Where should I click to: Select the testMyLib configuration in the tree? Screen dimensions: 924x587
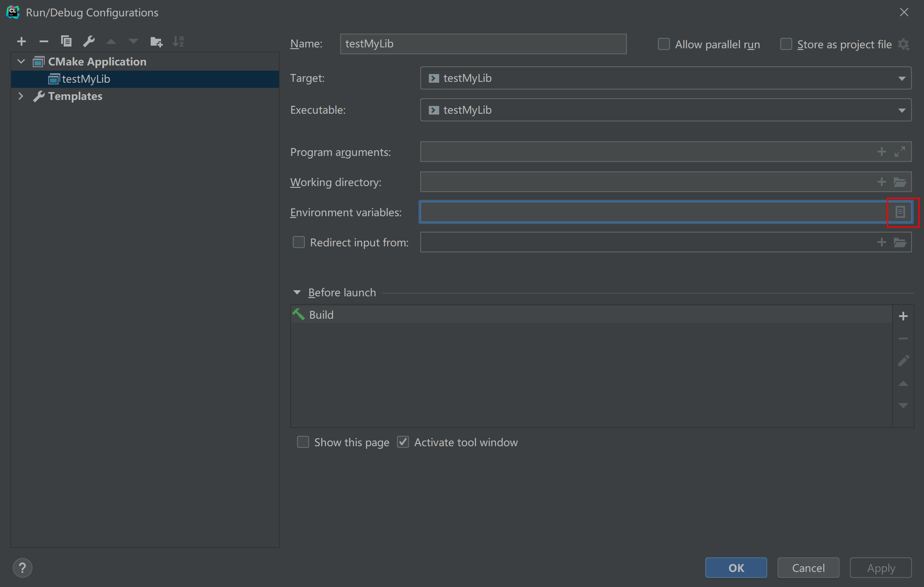point(86,79)
